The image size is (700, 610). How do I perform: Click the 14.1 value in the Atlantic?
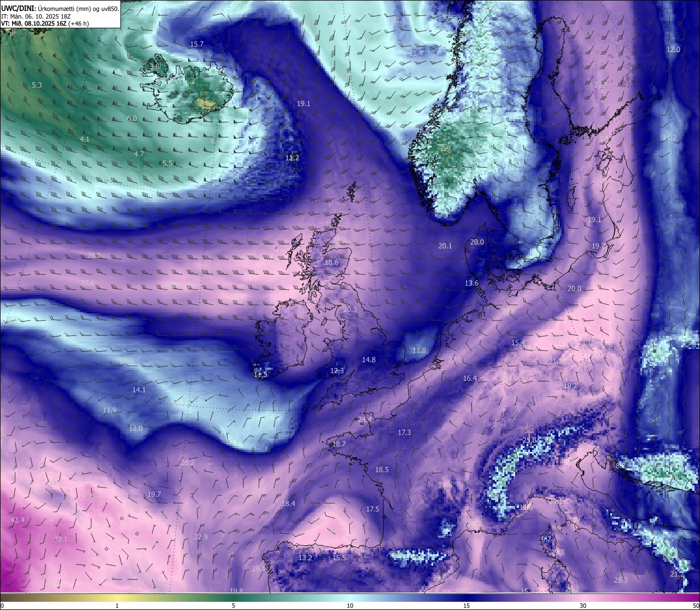coord(139,390)
